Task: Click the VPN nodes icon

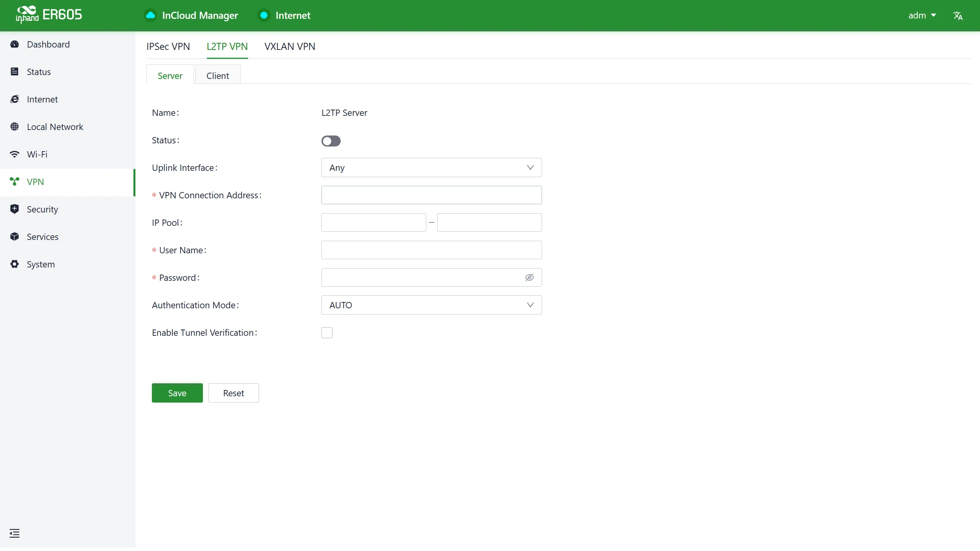Action: pyautogui.click(x=15, y=181)
